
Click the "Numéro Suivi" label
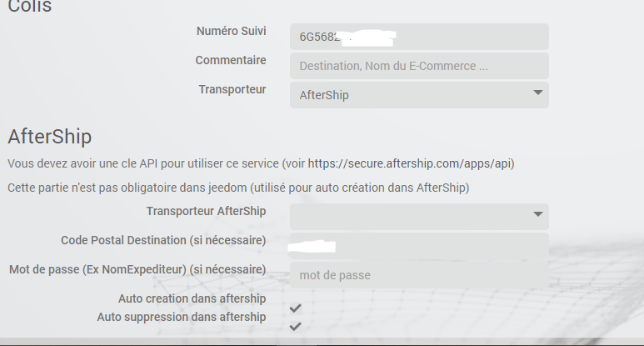coord(231,31)
